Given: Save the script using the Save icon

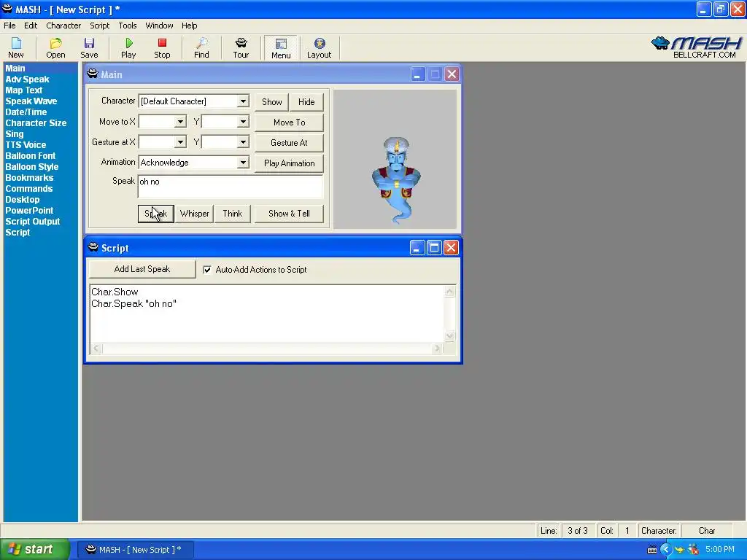Looking at the screenshot, I should [x=89, y=48].
